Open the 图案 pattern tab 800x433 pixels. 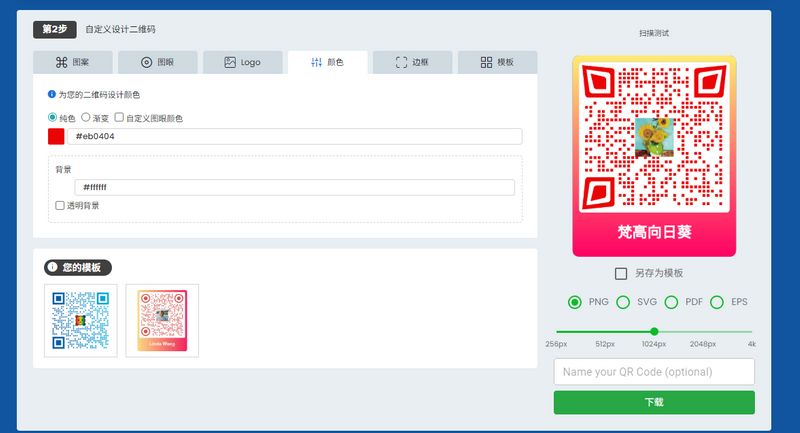point(72,62)
